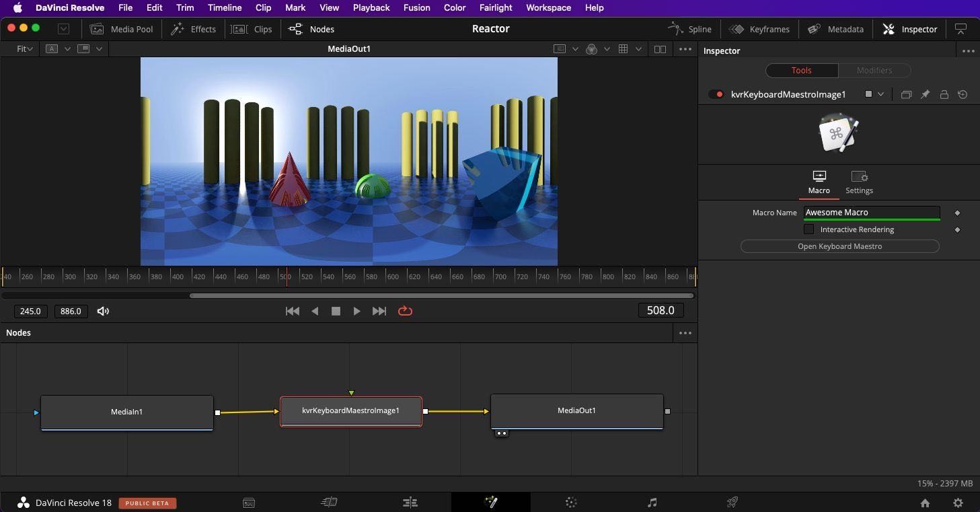Image resolution: width=980 pixels, height=512 pixels.
Task: Switch to Modifiers tab
Action: [874, 70]
